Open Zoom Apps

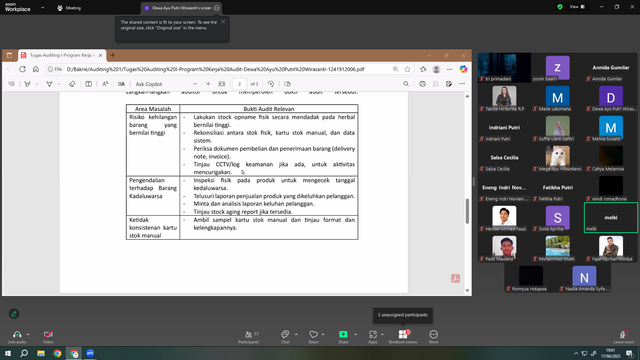(x=373, y=337)
